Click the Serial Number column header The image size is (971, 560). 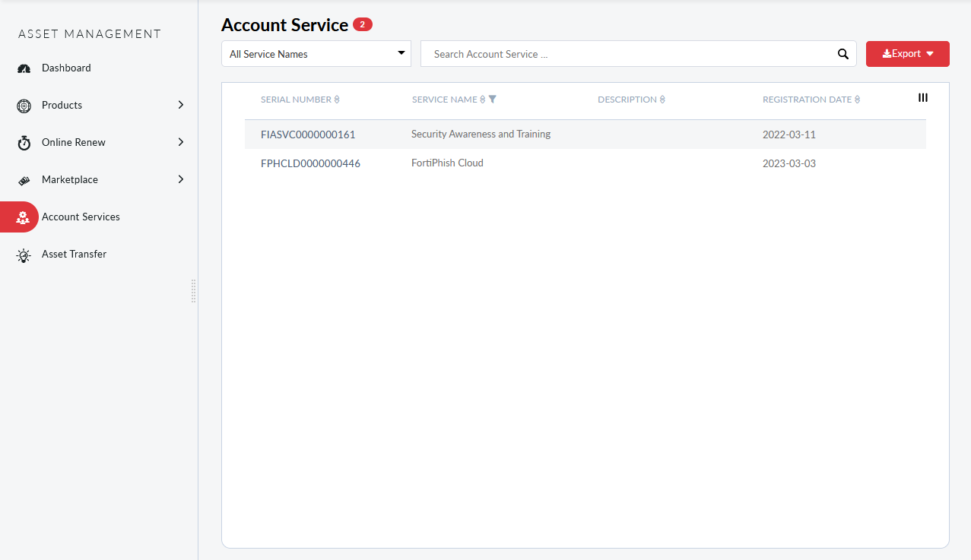coord(296,100)
